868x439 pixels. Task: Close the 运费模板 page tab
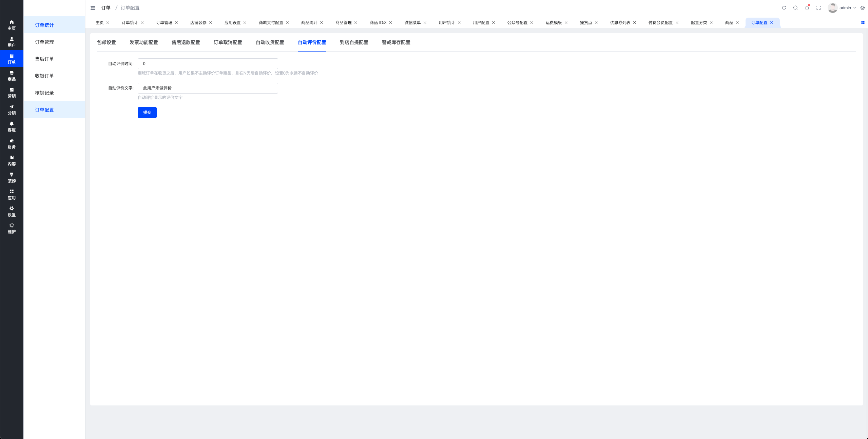pos(566,23)
